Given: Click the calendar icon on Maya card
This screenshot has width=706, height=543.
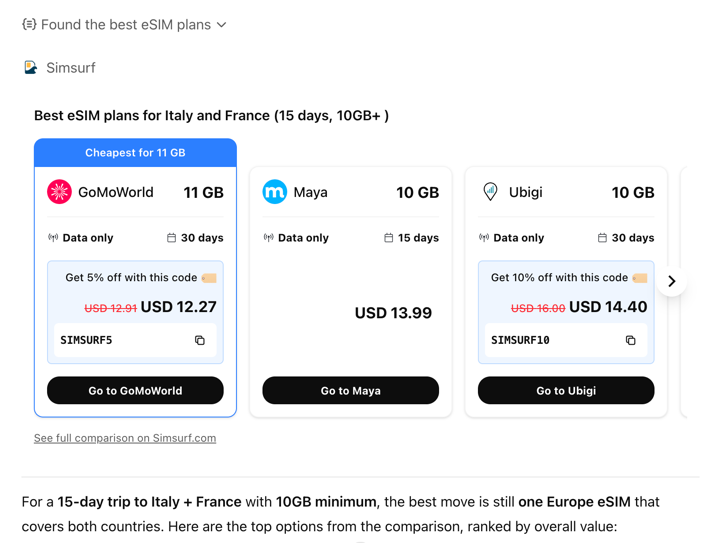Looking at the screenshot, I should pyautogui.click(x=389, y=238).
